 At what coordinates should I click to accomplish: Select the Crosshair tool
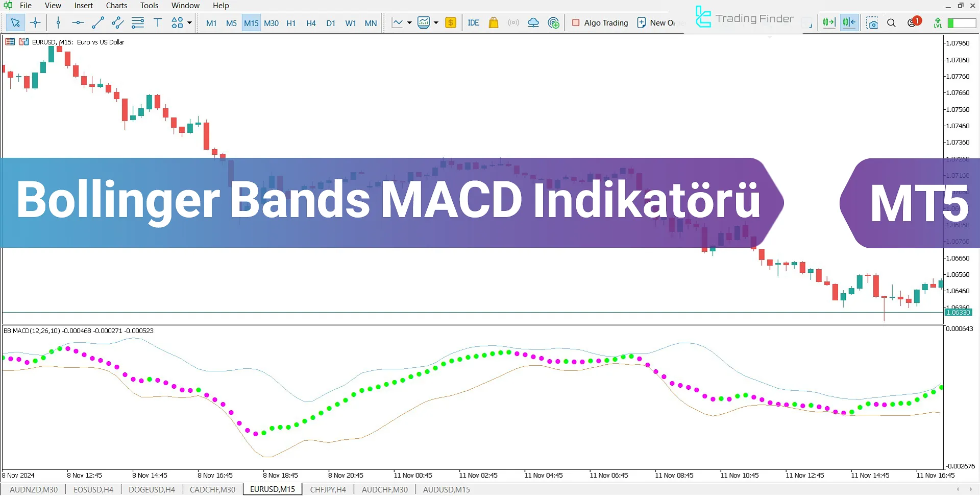coord(35,22)
